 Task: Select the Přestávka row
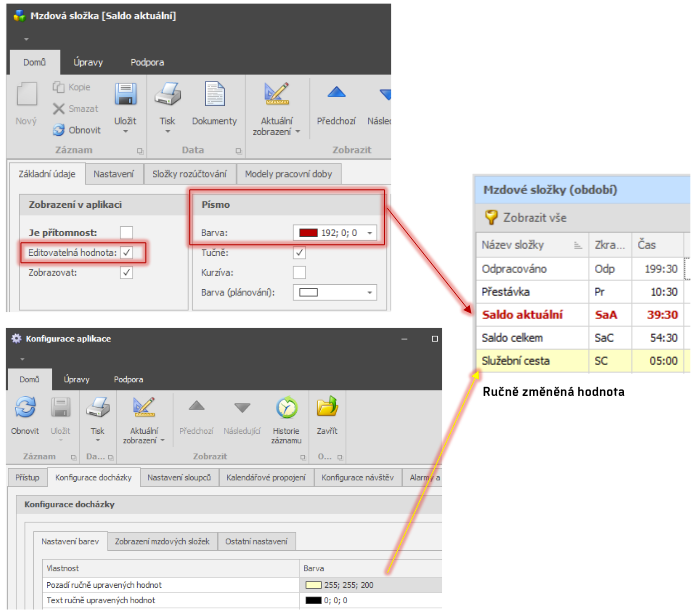(x=583, y=292)
